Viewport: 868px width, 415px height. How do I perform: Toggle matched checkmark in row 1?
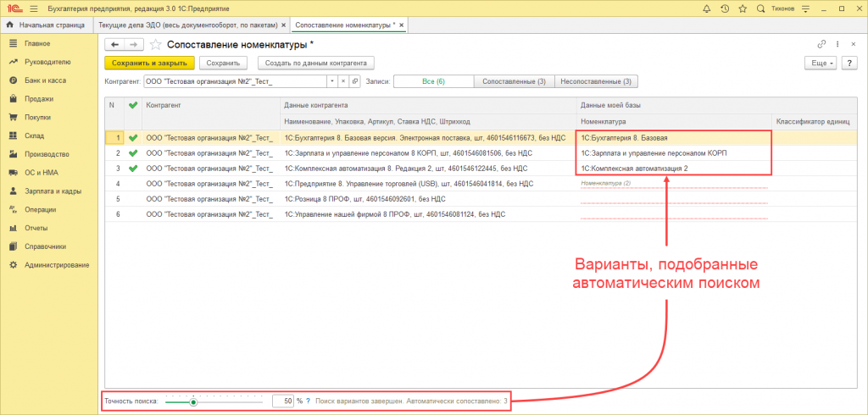(x=133, y=138)
